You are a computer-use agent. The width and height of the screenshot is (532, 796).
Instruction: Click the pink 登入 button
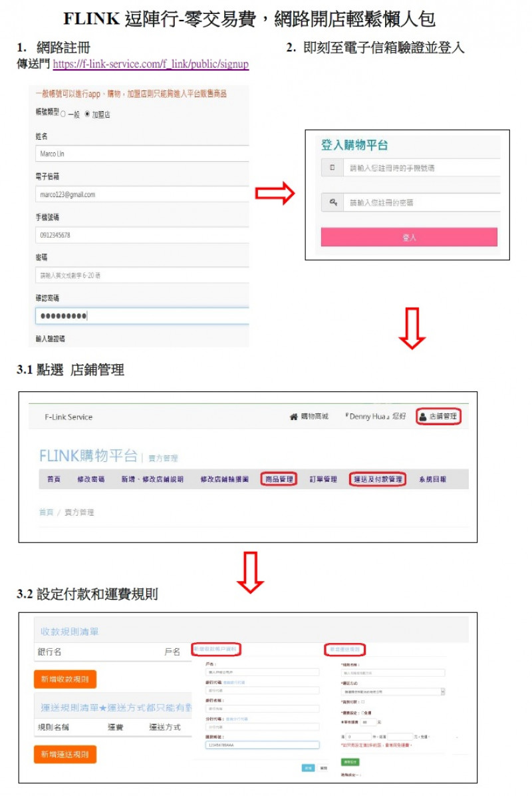tap(409, 237)
